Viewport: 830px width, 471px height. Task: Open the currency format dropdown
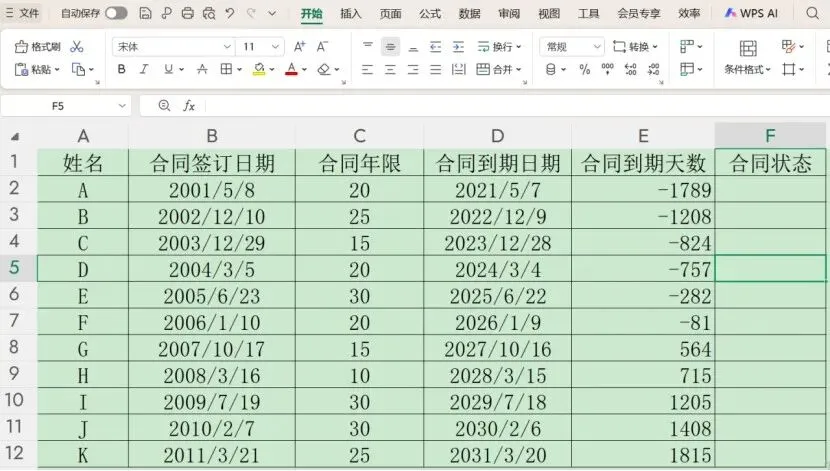point(556,69)
